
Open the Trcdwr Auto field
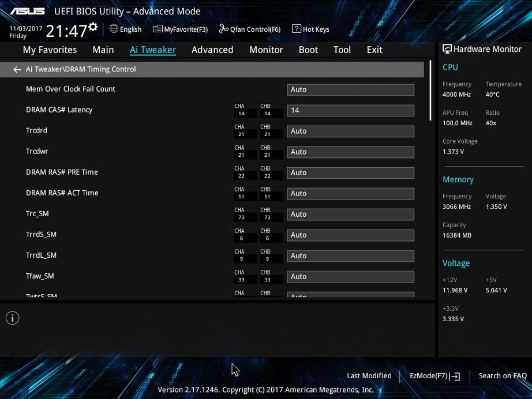[x=350, y=152]
